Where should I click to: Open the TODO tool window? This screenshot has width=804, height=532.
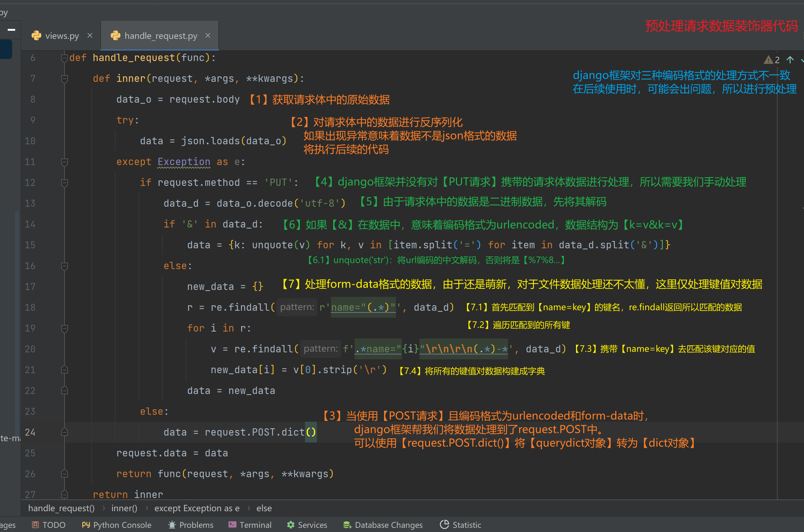(48, 525)
